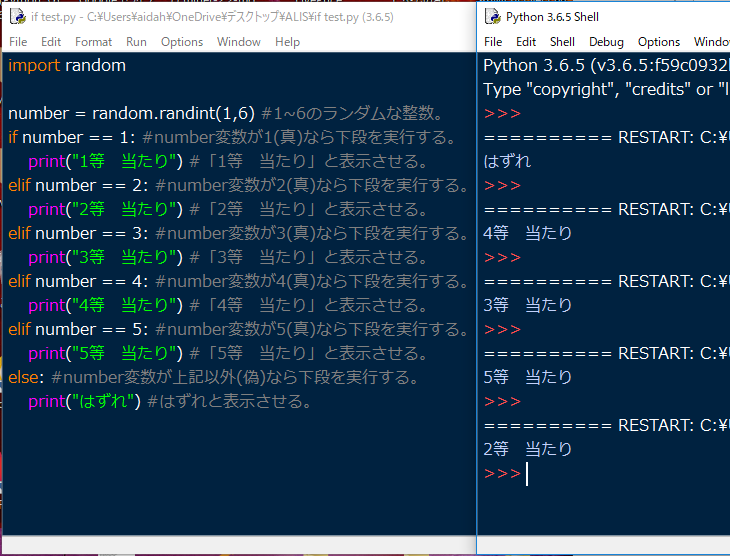
Task: Open the Help menu
Action: [287, 42]
